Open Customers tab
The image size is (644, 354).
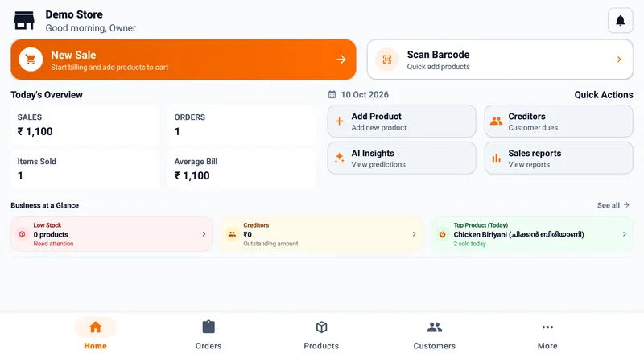coord(435,335)
